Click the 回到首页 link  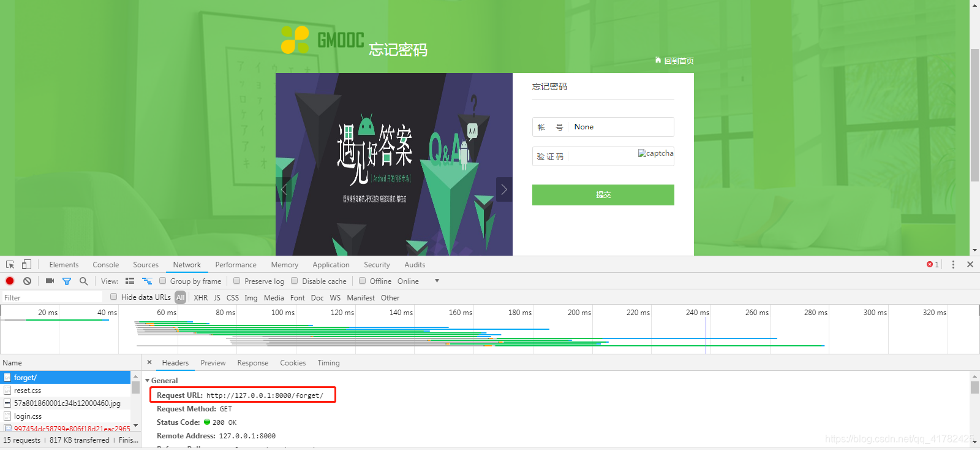[679, 61]
